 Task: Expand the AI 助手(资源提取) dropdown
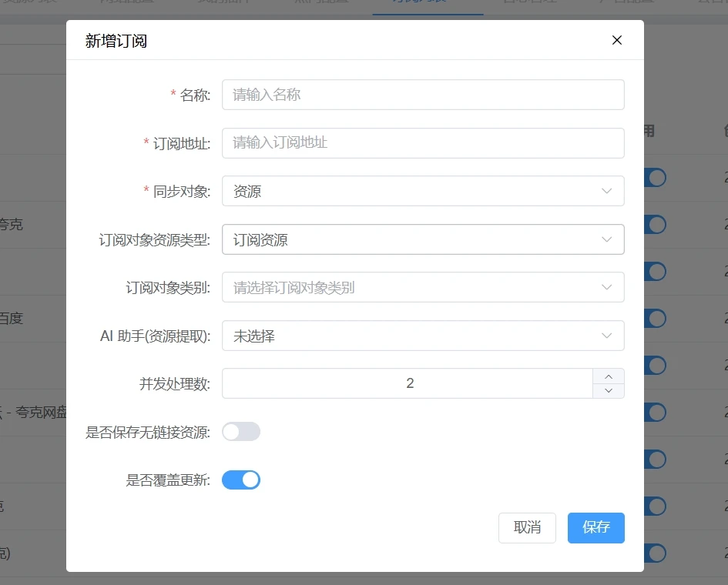pyautogui.click(x=422, y=336)
